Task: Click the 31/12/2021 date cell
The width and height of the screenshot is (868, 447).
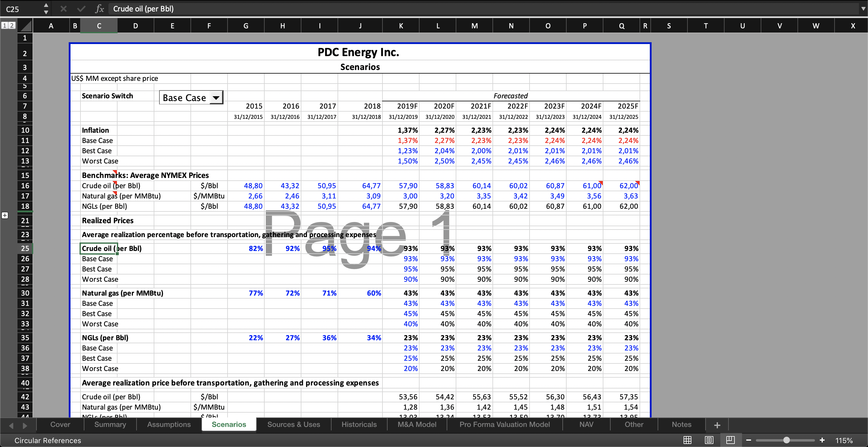Action: point(474,117)
